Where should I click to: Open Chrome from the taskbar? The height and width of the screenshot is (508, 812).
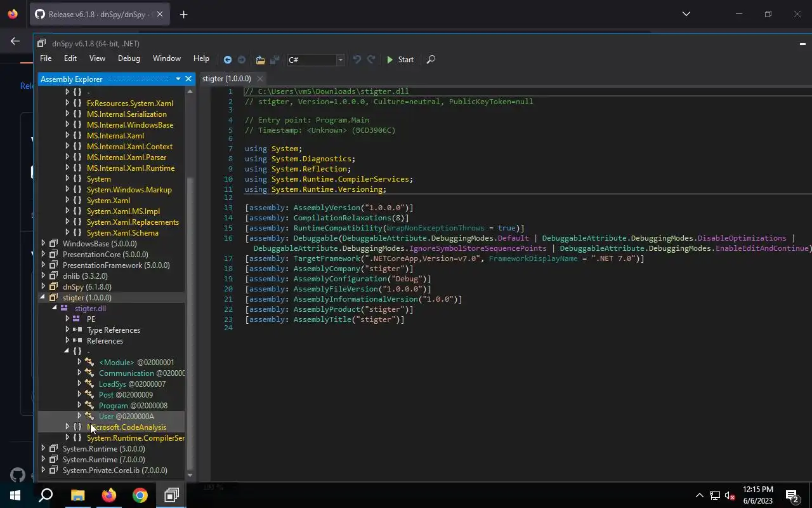pos(140,495)
